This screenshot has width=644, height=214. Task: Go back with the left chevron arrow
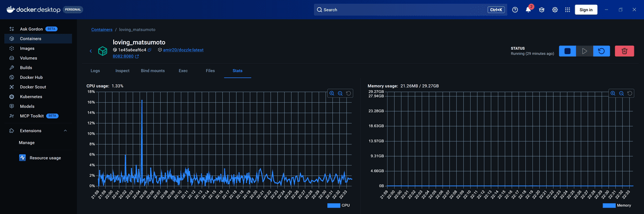click(91, 51)
